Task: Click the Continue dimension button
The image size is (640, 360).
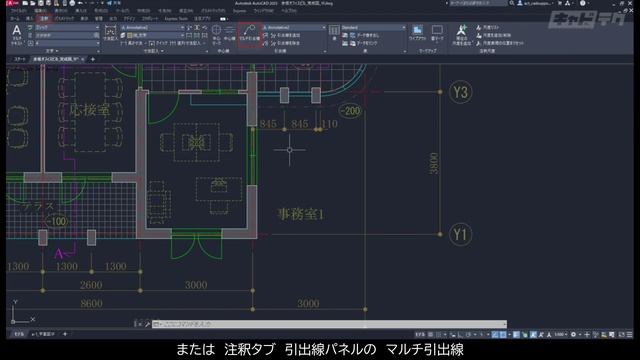Action: pyautogui.click(x=184, y=43)
